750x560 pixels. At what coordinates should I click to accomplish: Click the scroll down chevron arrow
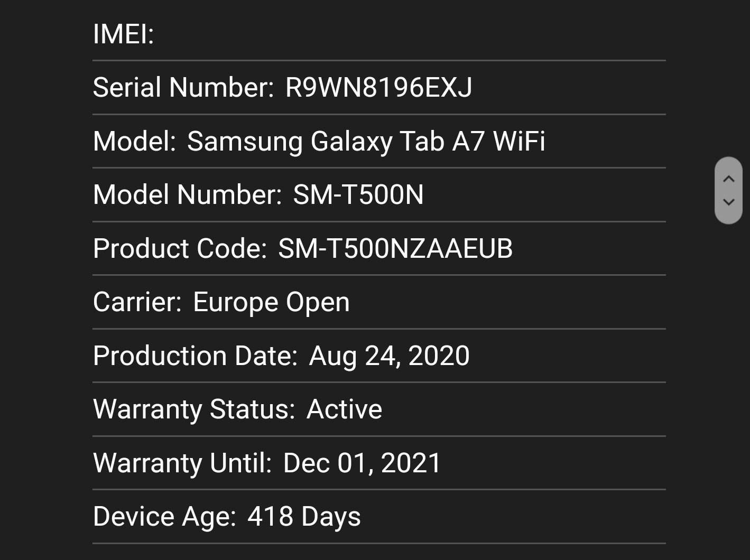tap(728, 202)
